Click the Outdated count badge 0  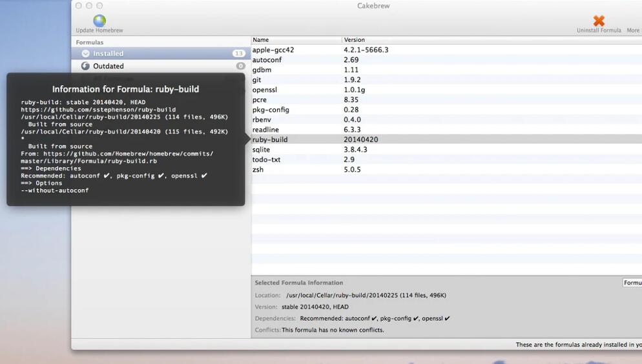240,66
